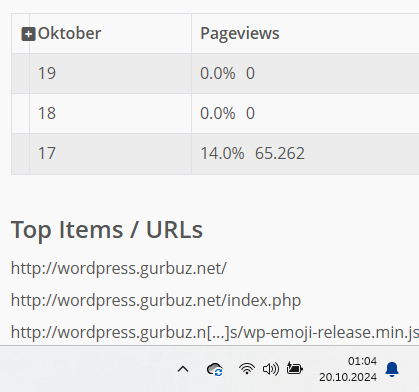The image size is (419, 392).
Task: Click the 14.0% percentage for day 17
Action: 222,154
